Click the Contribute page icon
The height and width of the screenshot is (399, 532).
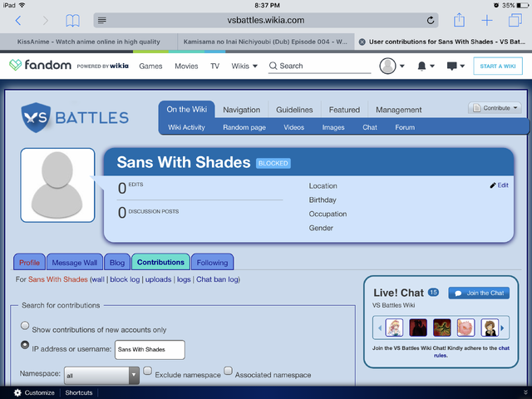click(x=476, y=108)
